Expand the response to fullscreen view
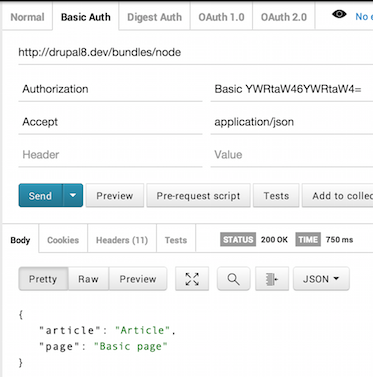Image resolution: width=373 pixels, height=377 pixels. [x=192, y=279]
